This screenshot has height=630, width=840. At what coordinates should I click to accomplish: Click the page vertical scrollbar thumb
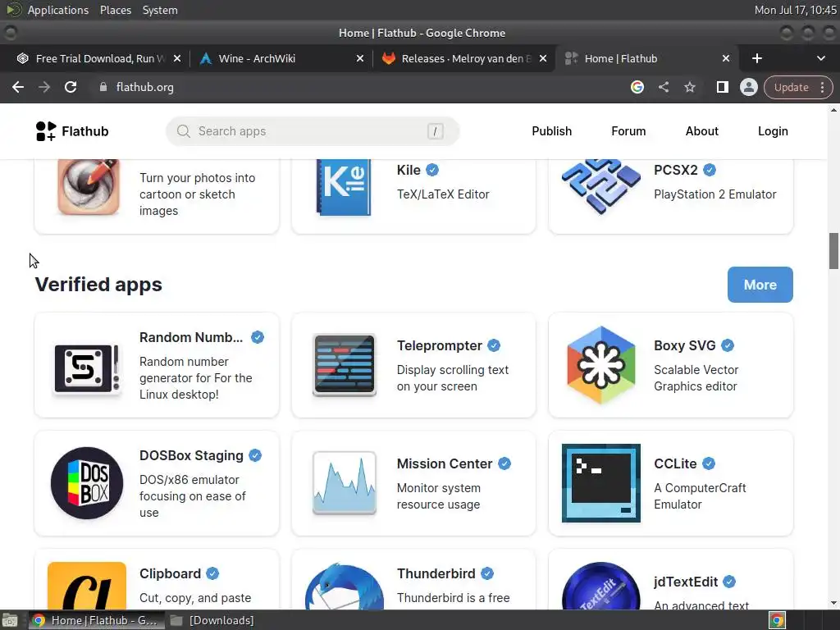(x=833, y=251)
